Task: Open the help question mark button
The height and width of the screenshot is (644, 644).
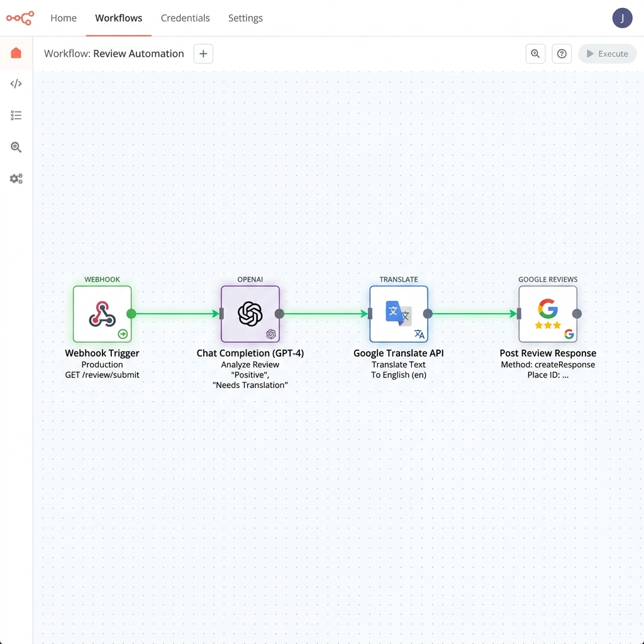Action: (562, 54)
